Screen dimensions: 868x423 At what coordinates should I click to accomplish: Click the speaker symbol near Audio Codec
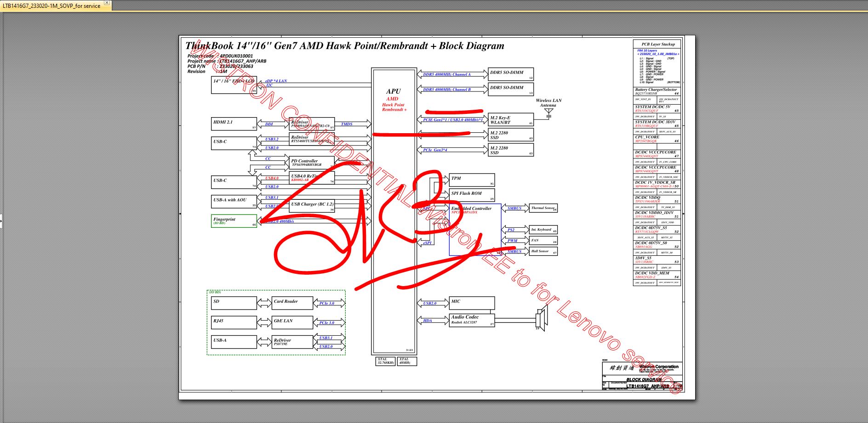click(541, 319)
